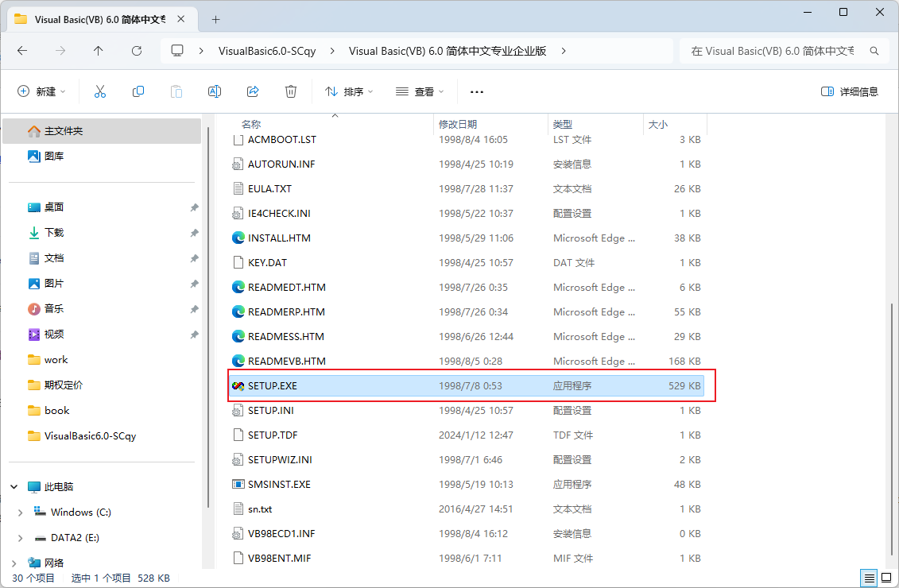Click the Copy icon in toolbar
Image resolution: width=899 pixels, height=588 pixels.
click(x=138, y=91)
